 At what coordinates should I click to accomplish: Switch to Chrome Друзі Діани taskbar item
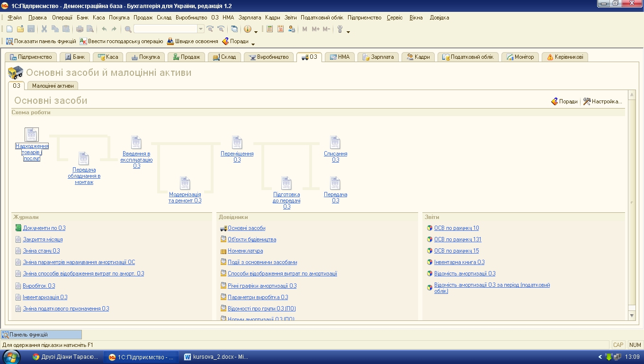pyautogui.click(x=65, y=357)
